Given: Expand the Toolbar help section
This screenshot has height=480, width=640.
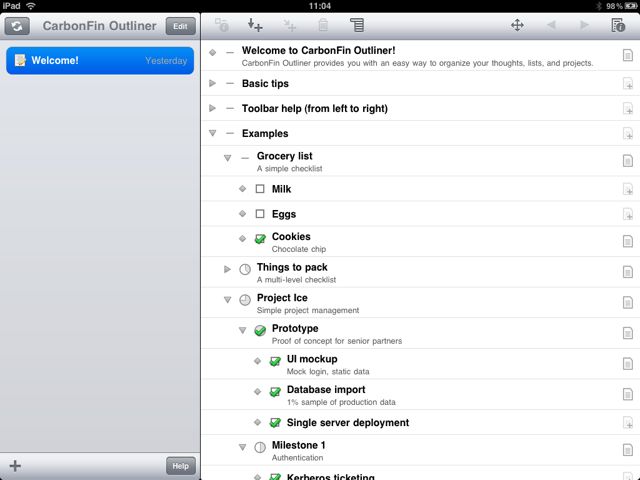Looking at the screenshot, I should [212, 108].
